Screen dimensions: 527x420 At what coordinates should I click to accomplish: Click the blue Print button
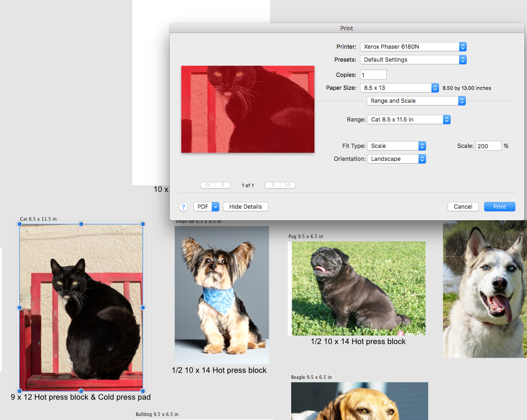pyautogui.click(x=499, y=207)
